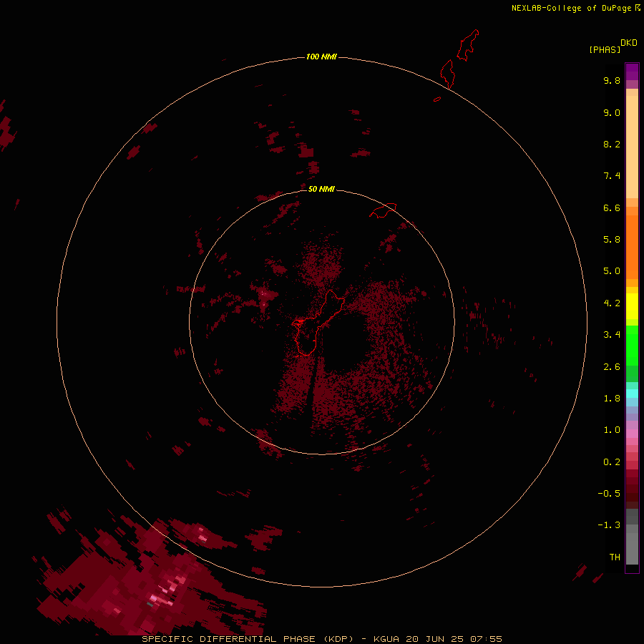644x644 pixels.
Task: Click the light peach segment of colorbar
Action: coord(632,147)
